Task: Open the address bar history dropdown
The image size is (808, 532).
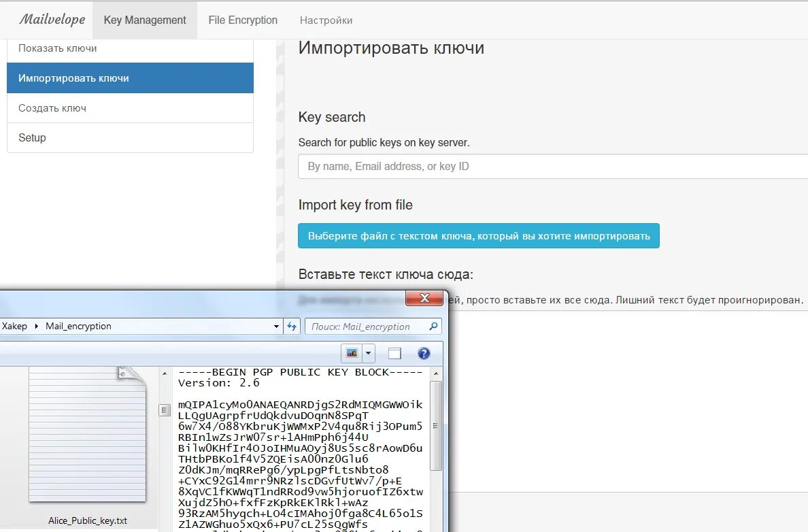Action: click(276, 327)
